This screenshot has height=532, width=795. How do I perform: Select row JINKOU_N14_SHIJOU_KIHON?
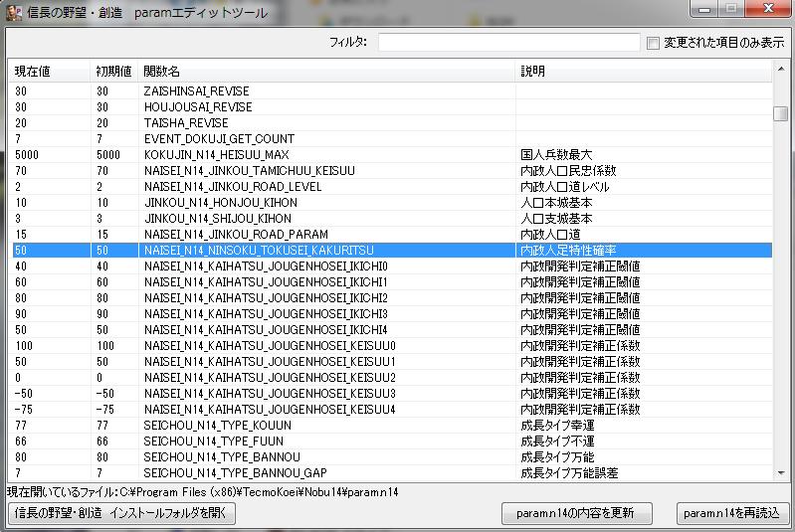392,219
